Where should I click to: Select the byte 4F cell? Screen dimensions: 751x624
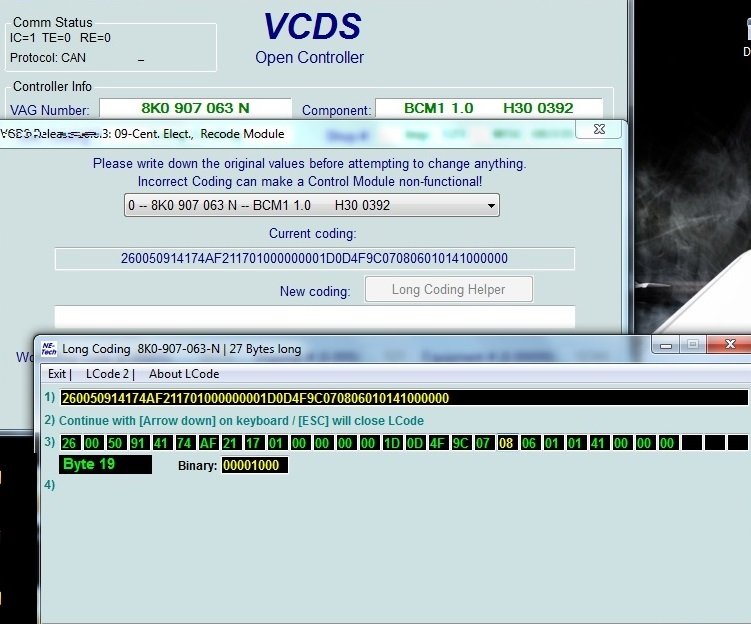point(437,443)
